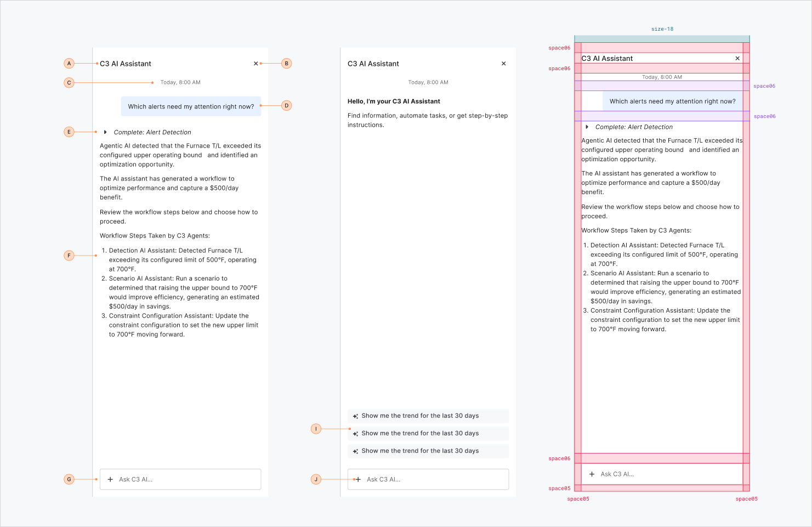Image resolution: width=812 pixels, height=527 pixels.
Task: Click the plus icon in the redlined Ask C3 AI field
Action: (x=592, y=474)
